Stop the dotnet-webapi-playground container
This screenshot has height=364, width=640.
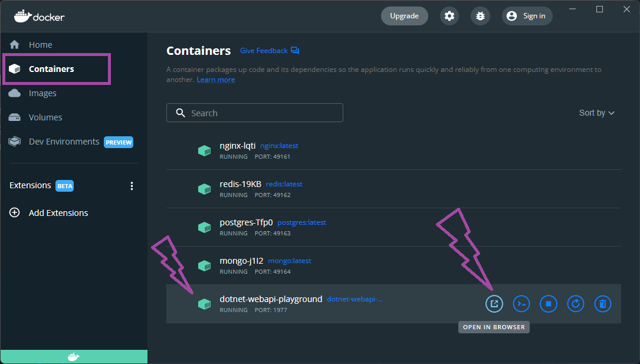click(549, 304)
